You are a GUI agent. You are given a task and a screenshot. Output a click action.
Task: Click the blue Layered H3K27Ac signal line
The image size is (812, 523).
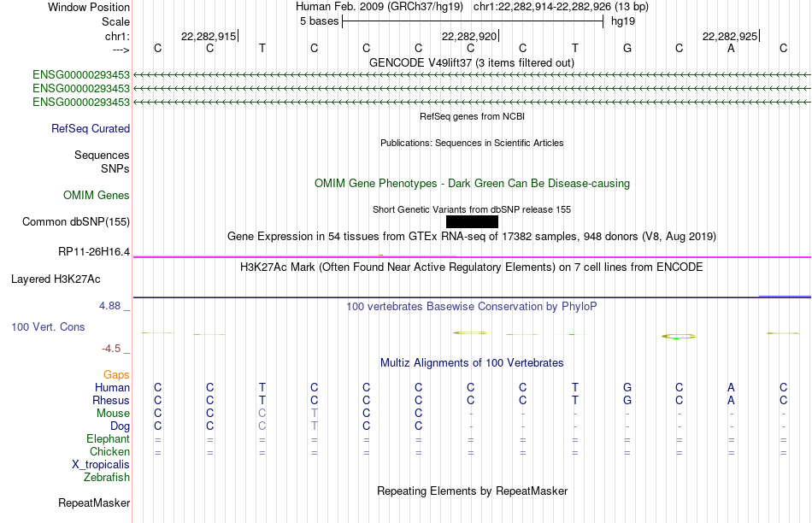[x=472, y=297]
